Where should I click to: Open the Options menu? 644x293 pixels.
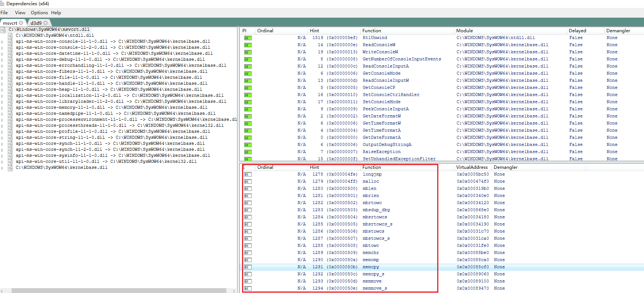[x=39, y=13]
